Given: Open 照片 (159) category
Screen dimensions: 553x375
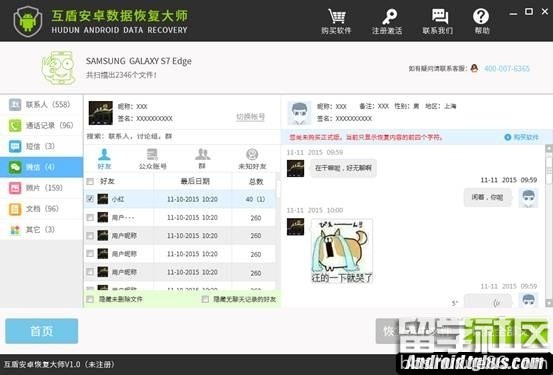Looking at the screenshot, I should (42, 188).
